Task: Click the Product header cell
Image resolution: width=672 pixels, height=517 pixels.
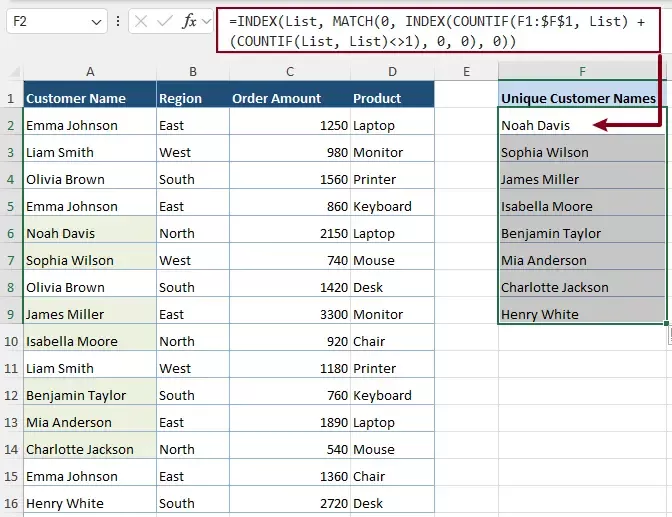Action: (x=393, y=94)
